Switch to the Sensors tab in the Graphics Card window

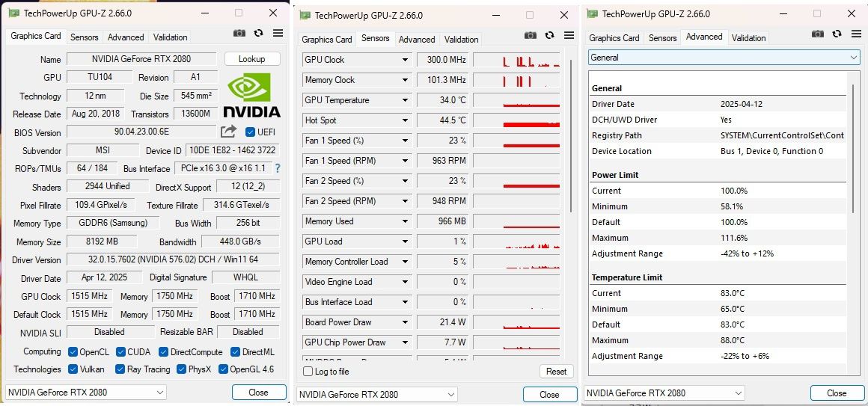click(x=84, y=37)
